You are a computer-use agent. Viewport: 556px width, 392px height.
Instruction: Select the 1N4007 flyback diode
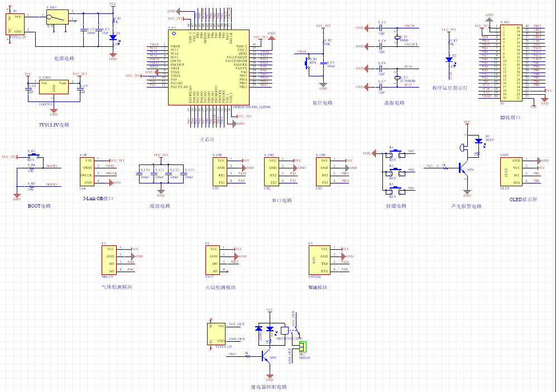click(x=259, y=328)
